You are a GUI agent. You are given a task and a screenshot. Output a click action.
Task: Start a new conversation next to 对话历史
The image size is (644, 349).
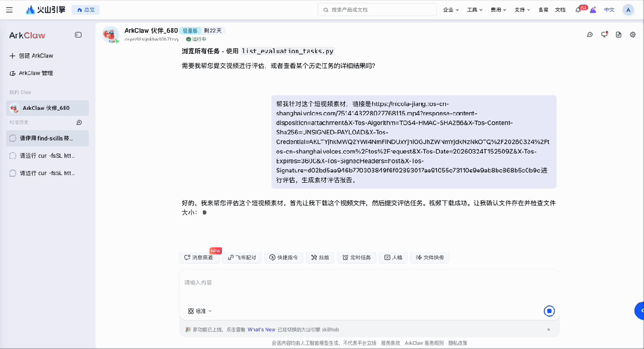pos(79,123)
